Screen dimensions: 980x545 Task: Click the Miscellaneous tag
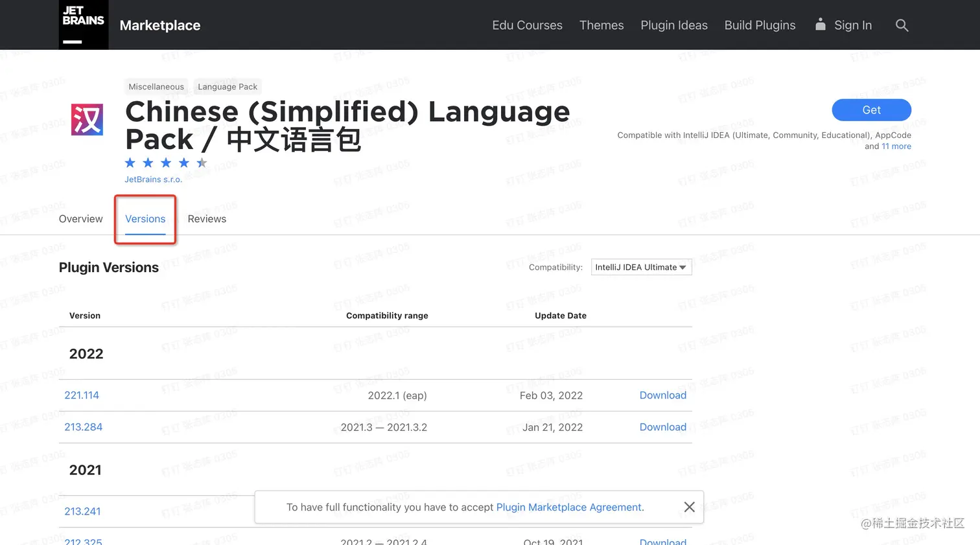156,87
